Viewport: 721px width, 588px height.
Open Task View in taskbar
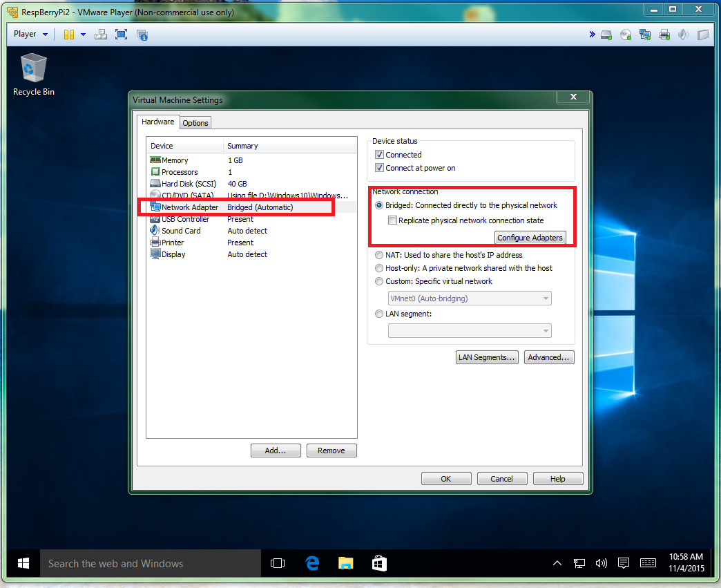tap(278, 563)
